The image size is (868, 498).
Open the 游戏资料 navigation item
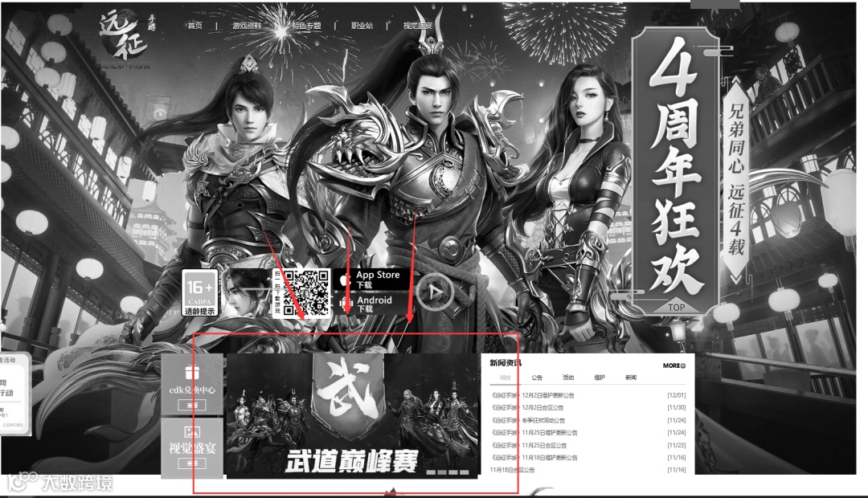247,26
